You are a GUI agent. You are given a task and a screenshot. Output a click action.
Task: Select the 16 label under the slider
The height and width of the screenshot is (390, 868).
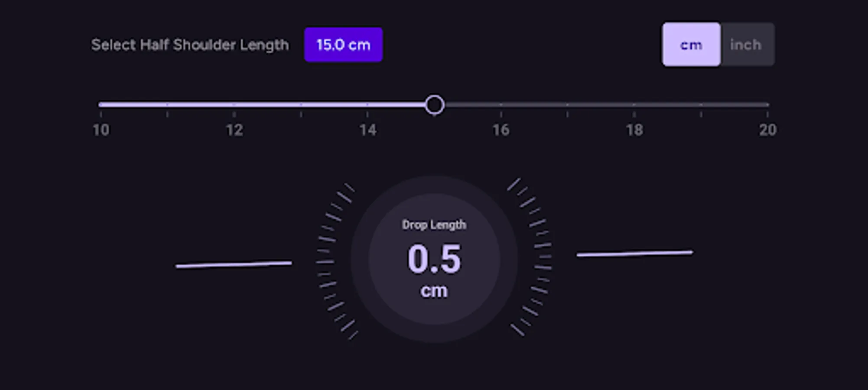501,129
